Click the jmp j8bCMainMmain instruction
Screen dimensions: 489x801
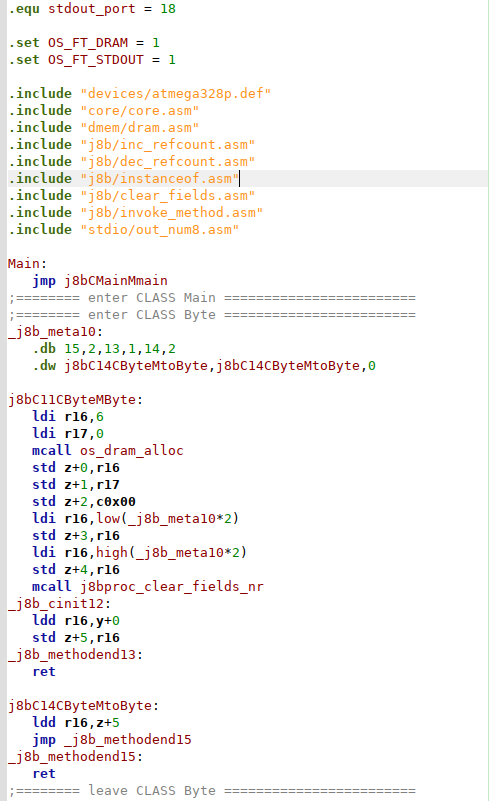click(x=100, y=280)
